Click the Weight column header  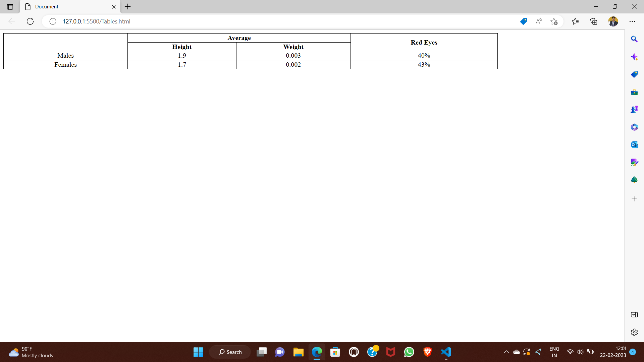pos(293,47)
